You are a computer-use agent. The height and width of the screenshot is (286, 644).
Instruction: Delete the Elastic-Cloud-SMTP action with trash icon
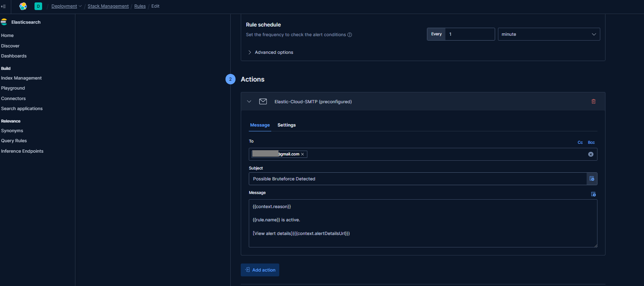[x=593, y=102]
